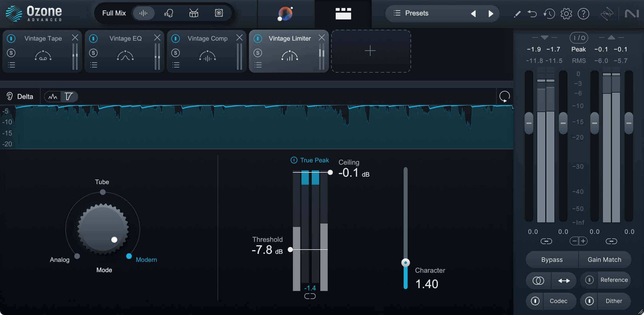
Task: Switch to waveform trace view icon
Action: point(53,97)
